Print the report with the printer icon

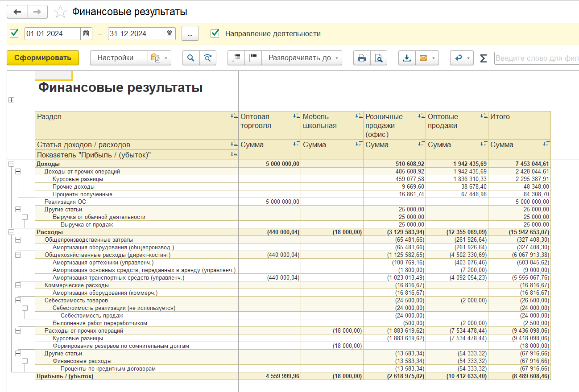(362, 58)
